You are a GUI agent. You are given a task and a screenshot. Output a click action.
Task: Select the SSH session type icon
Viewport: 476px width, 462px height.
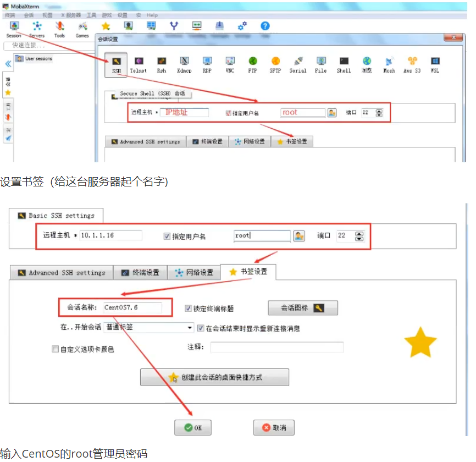(x=117, y=65)
